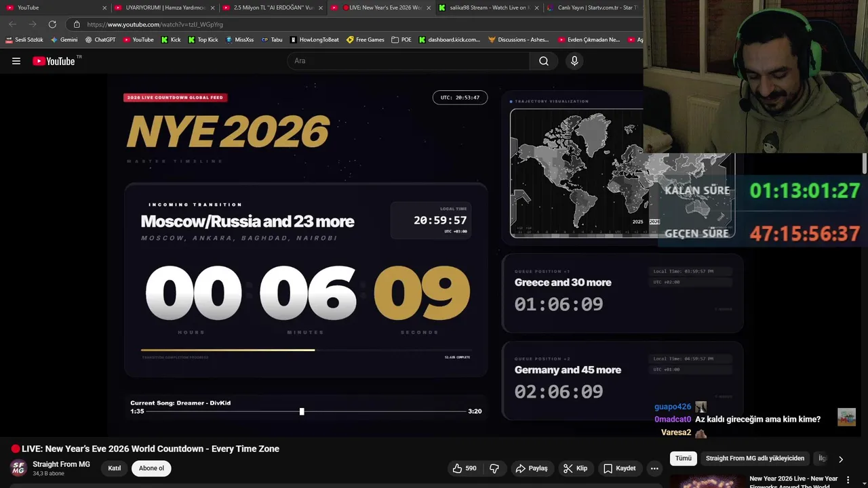The image size is (868, 488).
Task: Click the 34,3 B abone subscriber count
Action: (48, 474)
